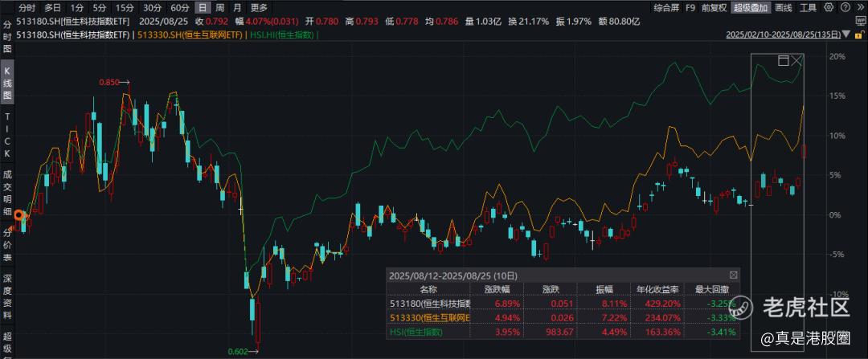Screen dimensions: 868x359
Task: Switch to 多日 timeframe tab
Action: click(52, 7)
